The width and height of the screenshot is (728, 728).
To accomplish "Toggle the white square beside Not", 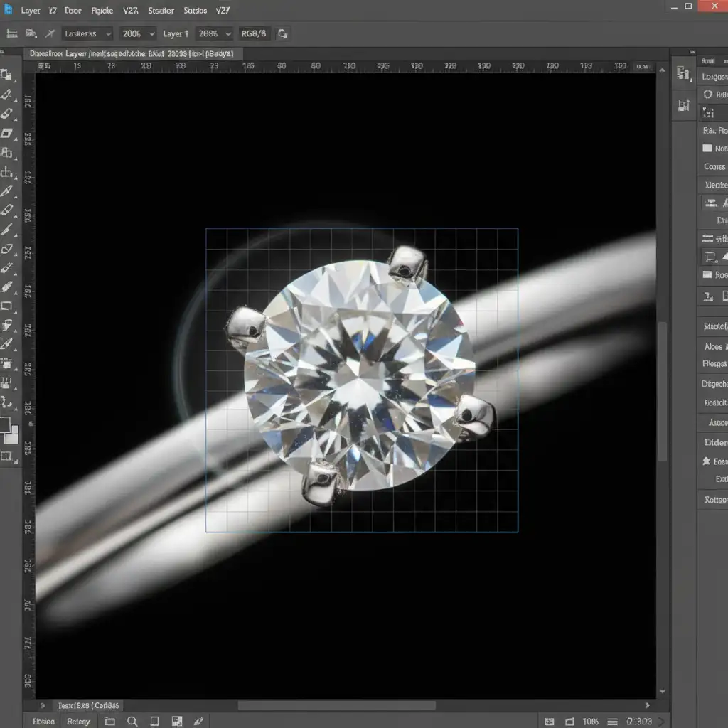I will coord(707,148).
